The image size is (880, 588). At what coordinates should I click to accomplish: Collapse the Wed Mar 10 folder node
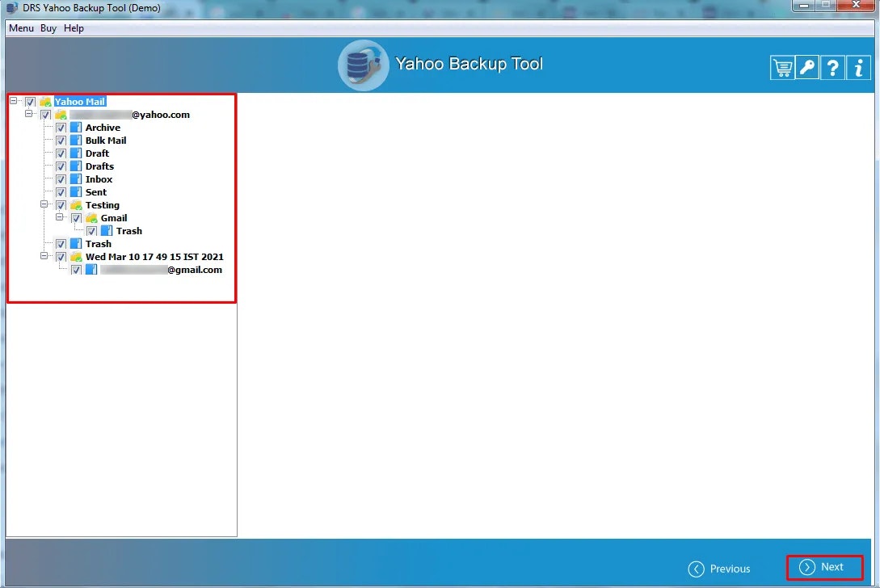44,256
